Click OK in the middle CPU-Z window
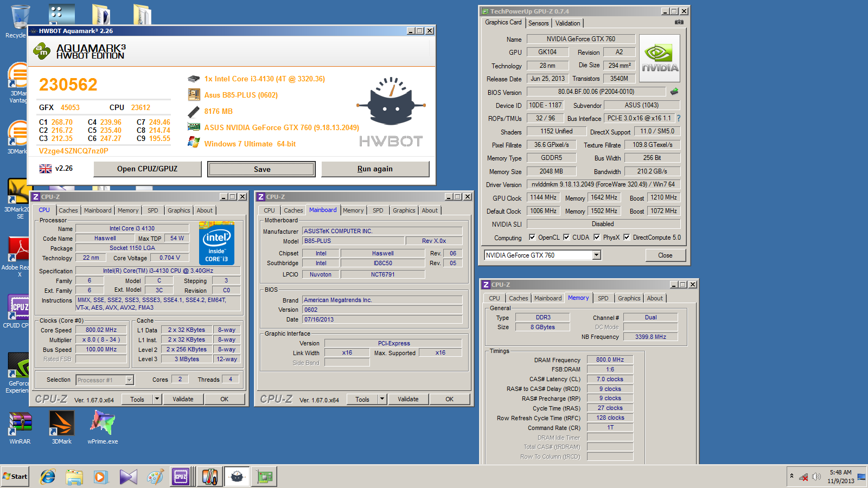Viewport: 868px width, 488px height. [x=450, y=399]
